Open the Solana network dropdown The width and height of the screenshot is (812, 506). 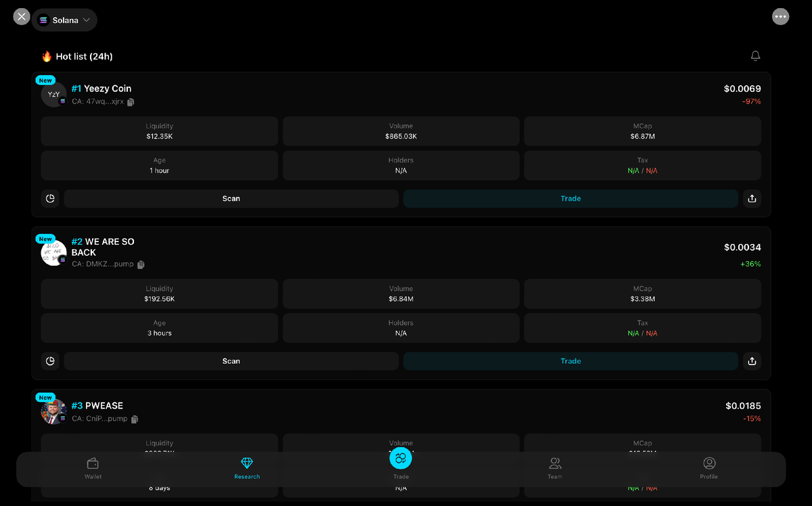[x=64, y=20]
